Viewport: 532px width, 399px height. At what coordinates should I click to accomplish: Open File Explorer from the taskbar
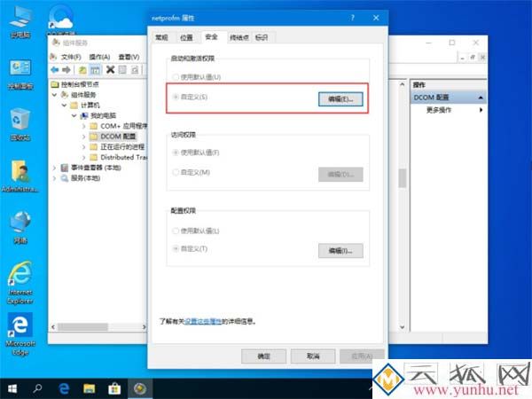90,388
